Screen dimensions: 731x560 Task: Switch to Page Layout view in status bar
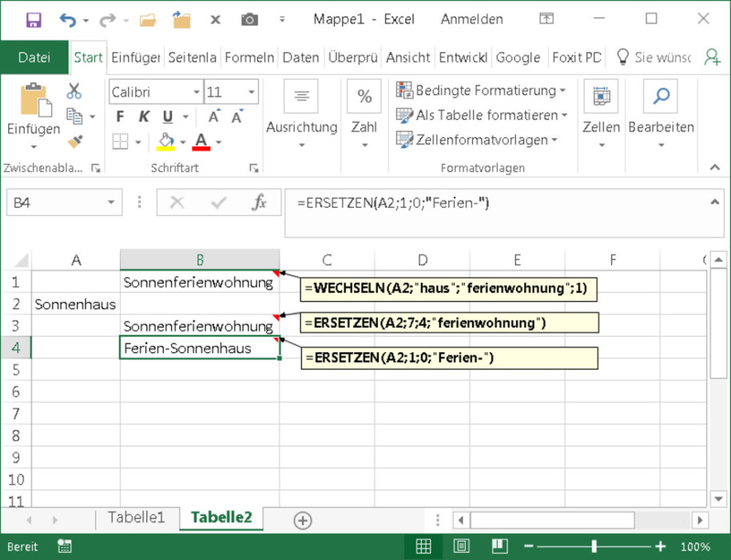[x=461, y=546]
